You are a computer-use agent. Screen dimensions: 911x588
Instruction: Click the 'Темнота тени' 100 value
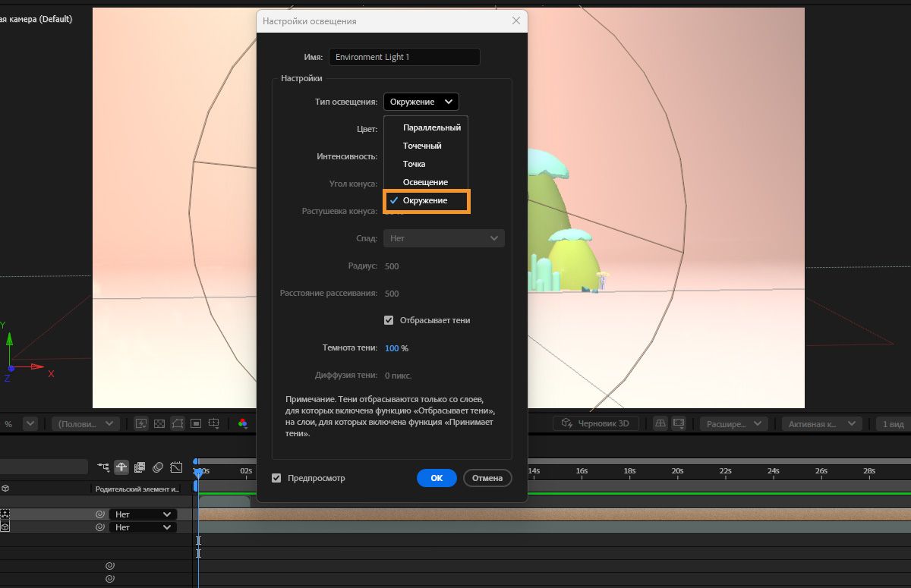point(392,348)
